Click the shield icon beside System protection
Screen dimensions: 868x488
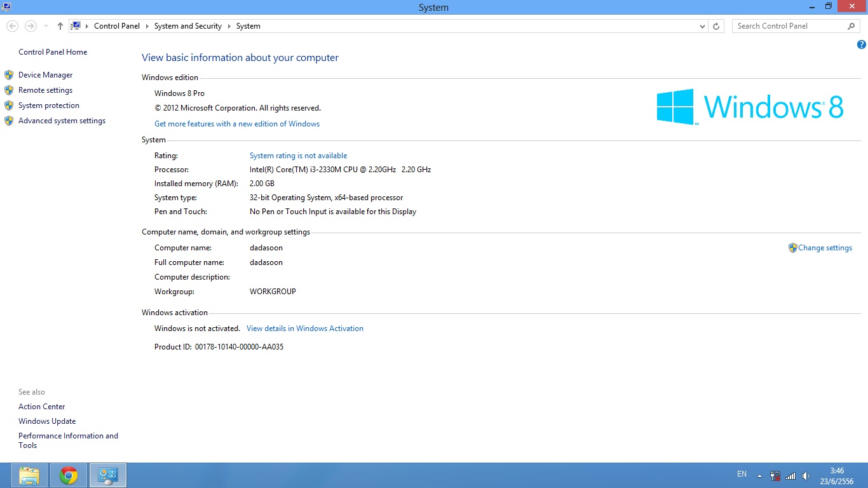click(9, 105)
